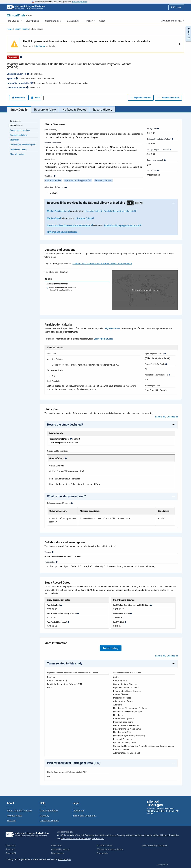The height and width of the screenshot is (868, 191).
Task: Click the interactive map thumbnail
Action: pyautogui.click(x=145, y=290)
